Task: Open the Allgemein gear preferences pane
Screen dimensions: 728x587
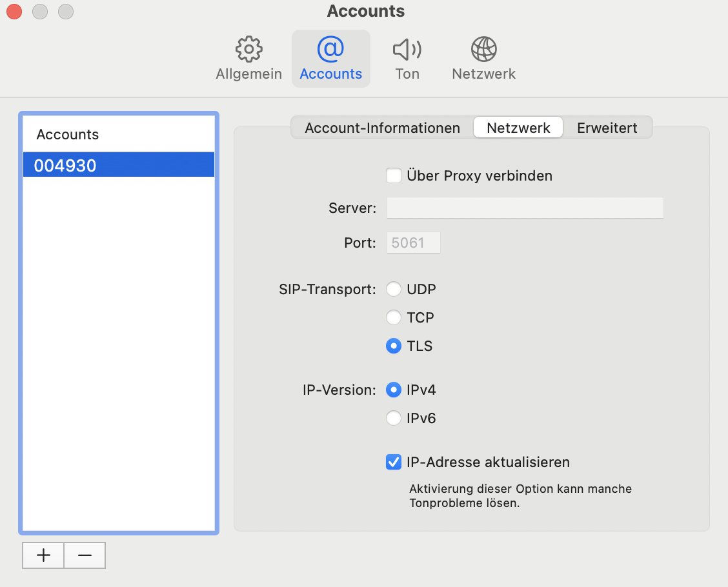Action: (248, 59)
